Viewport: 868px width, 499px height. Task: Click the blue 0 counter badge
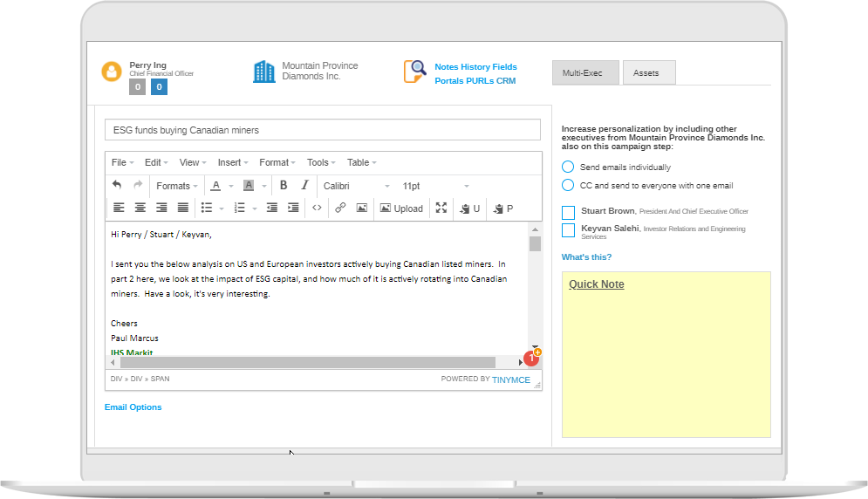[x=159, y=86]
